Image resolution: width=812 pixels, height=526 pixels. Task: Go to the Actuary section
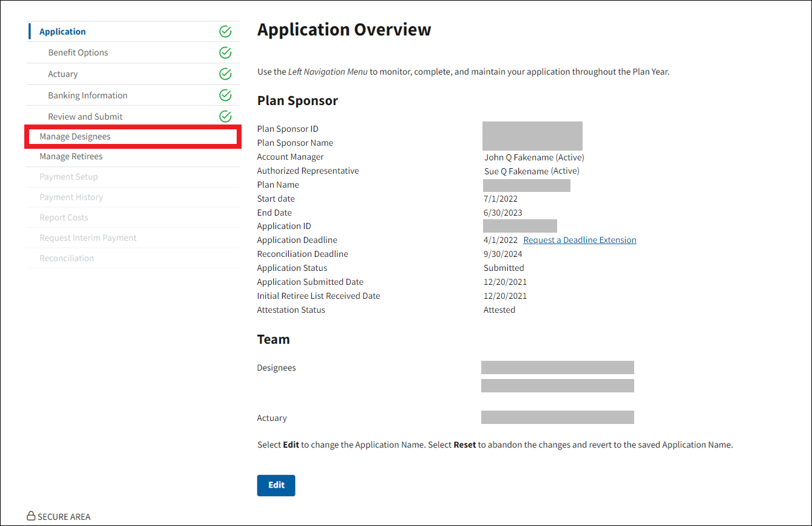tap(63, 74)
